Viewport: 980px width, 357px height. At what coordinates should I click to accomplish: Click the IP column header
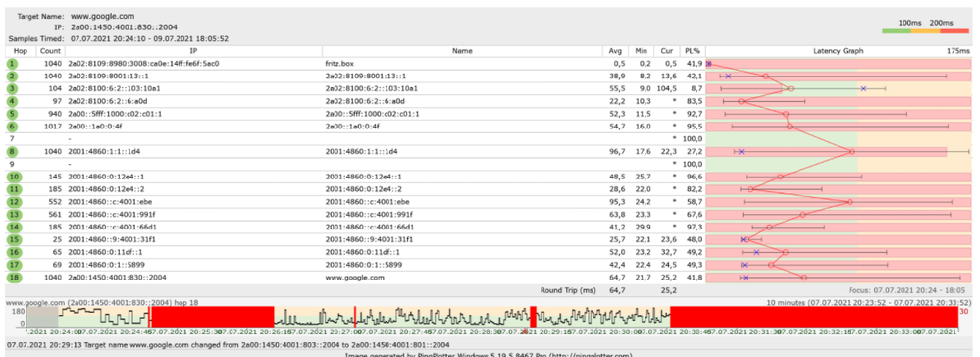tap(193, 51)
